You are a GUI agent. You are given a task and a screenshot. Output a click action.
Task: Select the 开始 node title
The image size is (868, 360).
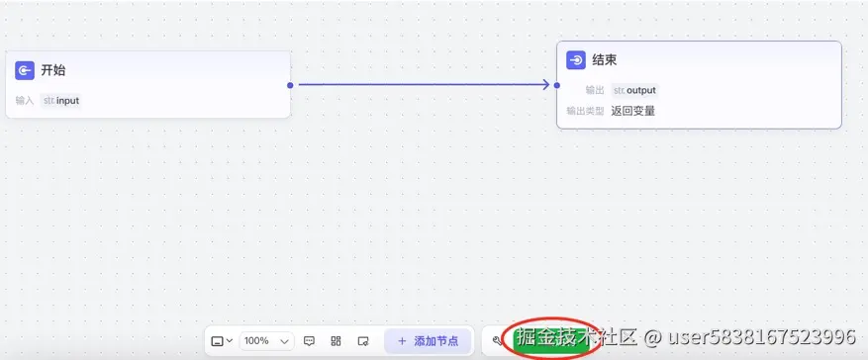53,71
